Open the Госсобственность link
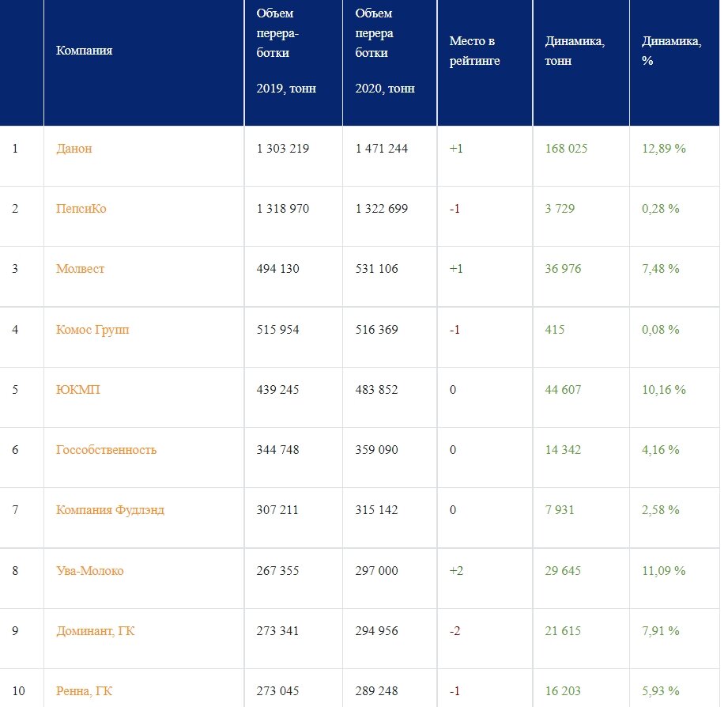Screen dimensions: 728x707 click(x=107, y=450)
